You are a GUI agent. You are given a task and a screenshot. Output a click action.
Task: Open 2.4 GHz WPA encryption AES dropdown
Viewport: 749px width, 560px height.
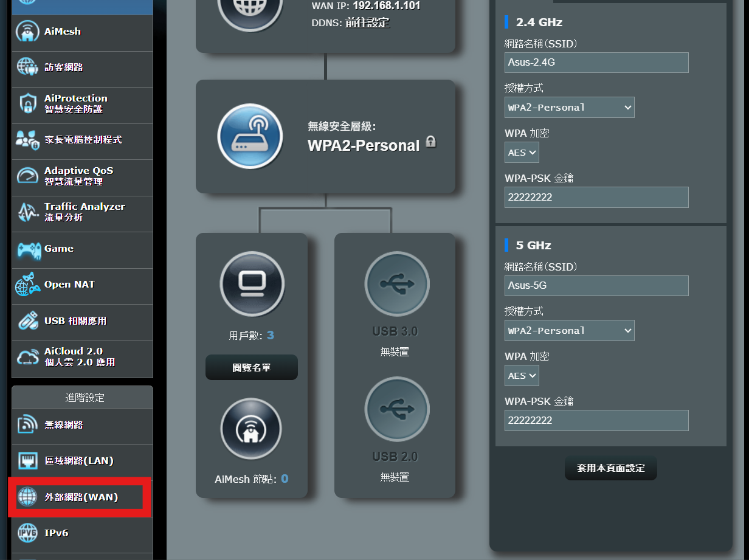pos(522,153)
